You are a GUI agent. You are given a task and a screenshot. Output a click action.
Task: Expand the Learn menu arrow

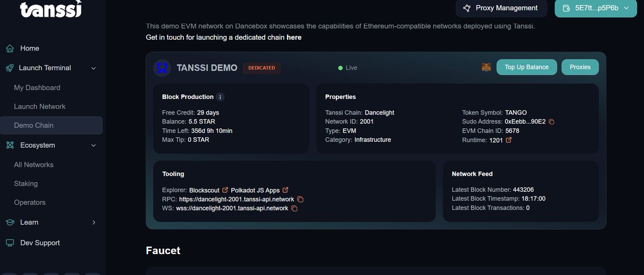pyautogui.click(x=93, y=222)
